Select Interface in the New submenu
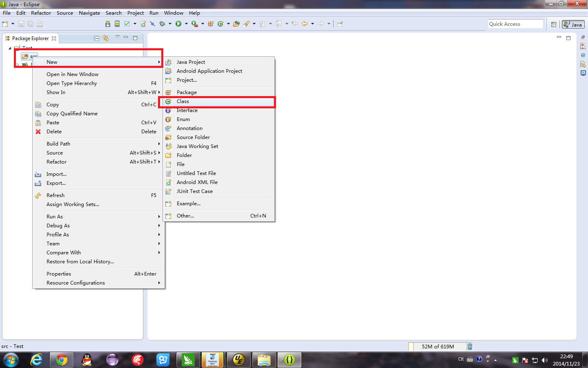 [219, 110]
